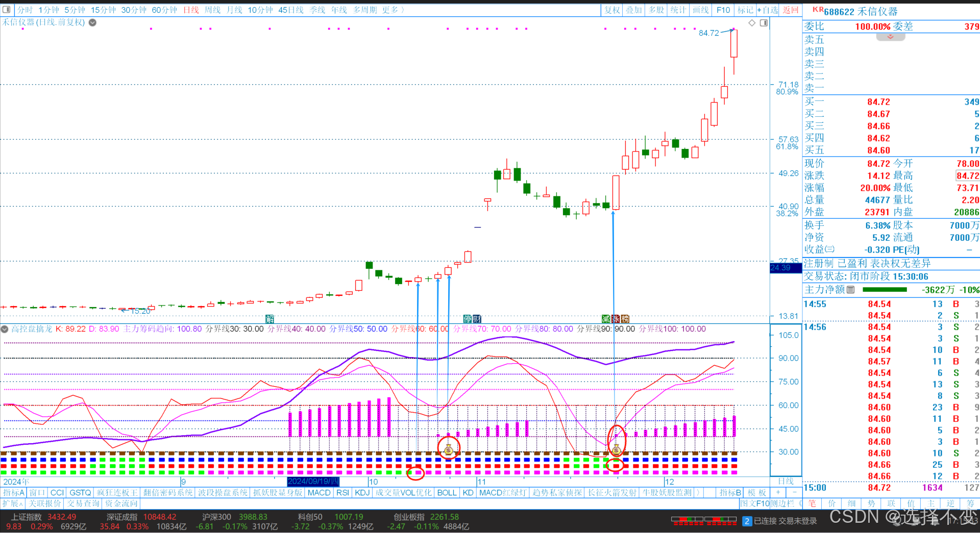Show more indicator tabs with right chevron

(x=698, y=493)
